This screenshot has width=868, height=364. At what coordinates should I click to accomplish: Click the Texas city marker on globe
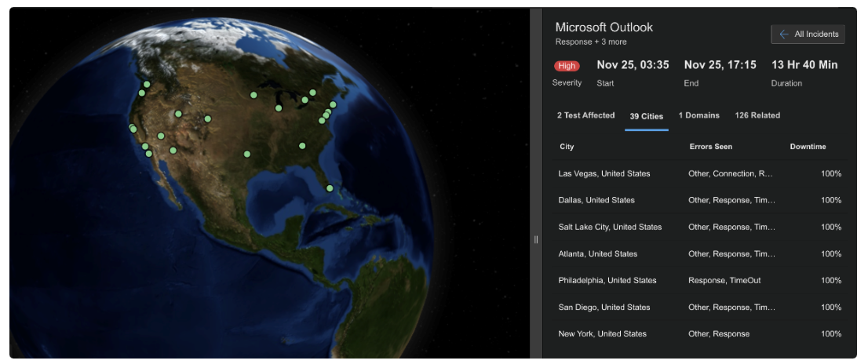tap(246, 155)
